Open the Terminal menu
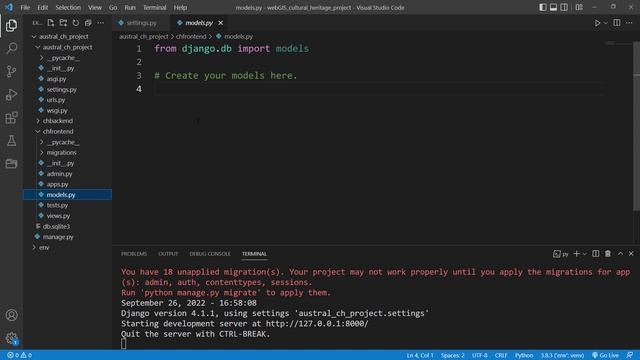The image size is (640, 360). click(154, 7)
